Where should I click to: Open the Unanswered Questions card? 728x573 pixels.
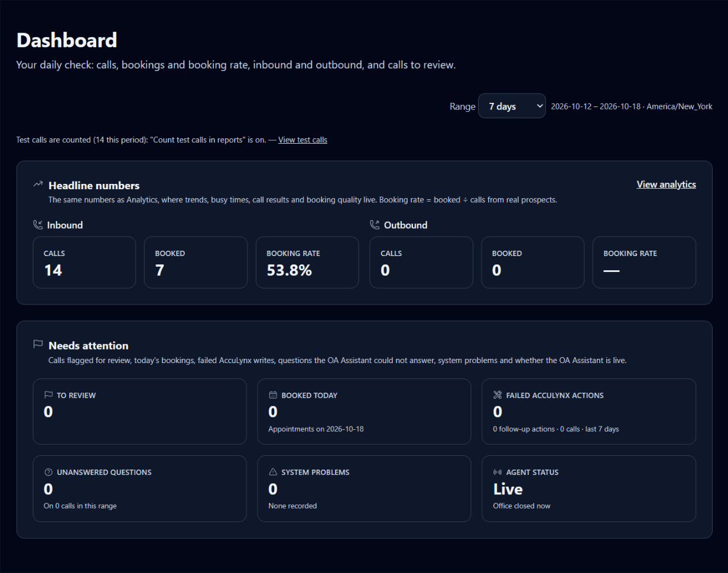pyautogui.click(x=139, y=488)
